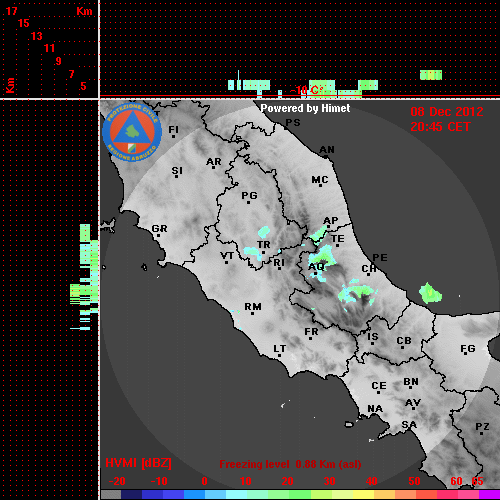This screenshot has width=500, height=500.
Task: Click the small cyan echo north of TR
Action: [x=264, y=232]
